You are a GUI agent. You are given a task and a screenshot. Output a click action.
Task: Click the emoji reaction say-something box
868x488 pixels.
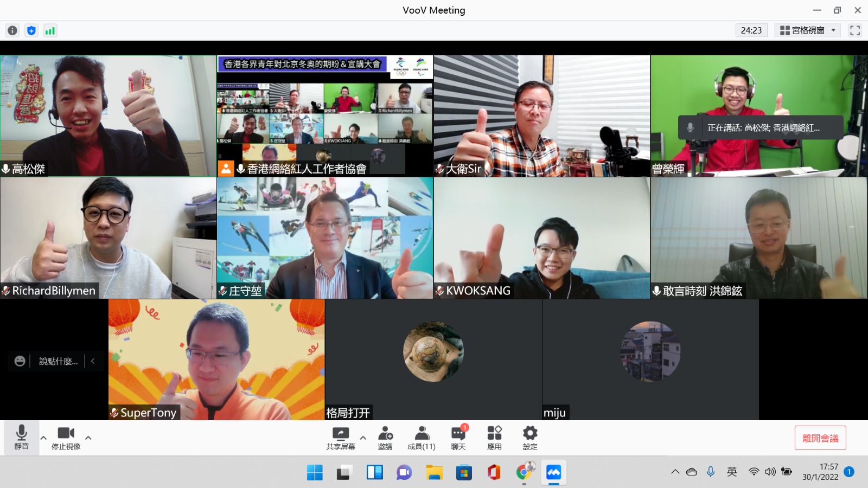tap(51, 361)
